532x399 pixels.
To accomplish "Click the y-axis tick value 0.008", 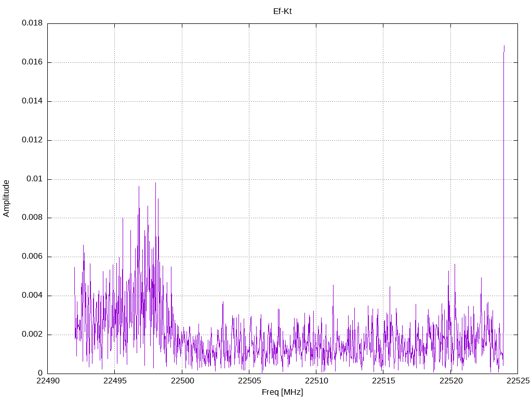I will point(32,218).
